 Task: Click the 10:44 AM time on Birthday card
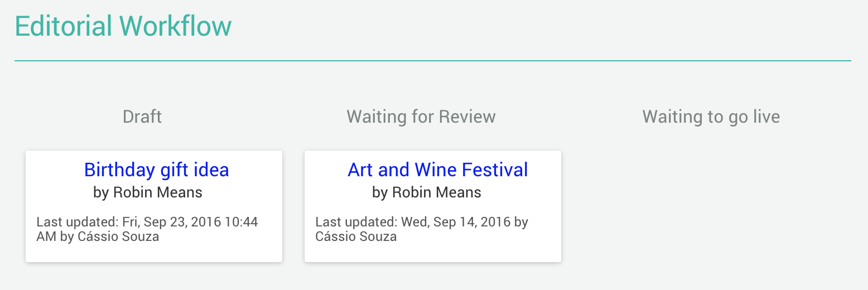pos(147,229)
